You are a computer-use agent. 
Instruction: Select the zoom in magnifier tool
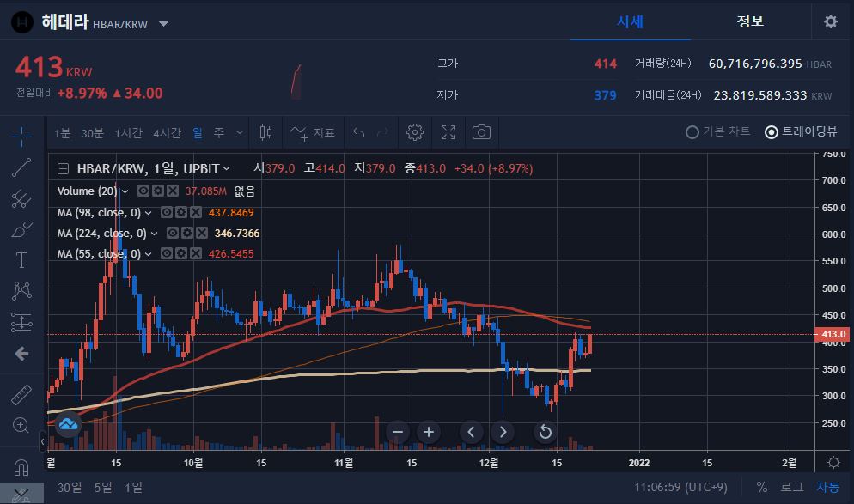pyautogui.click(x=21, y=425)
